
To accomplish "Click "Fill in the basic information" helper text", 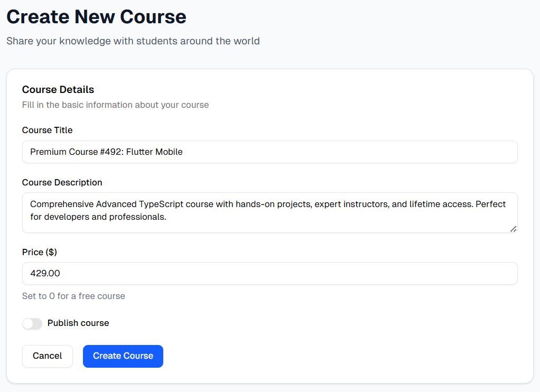I will point(115,105).
